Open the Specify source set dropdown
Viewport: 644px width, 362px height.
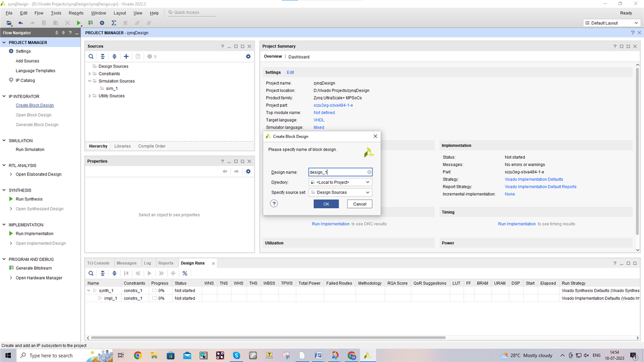click(x=340, y=192)
